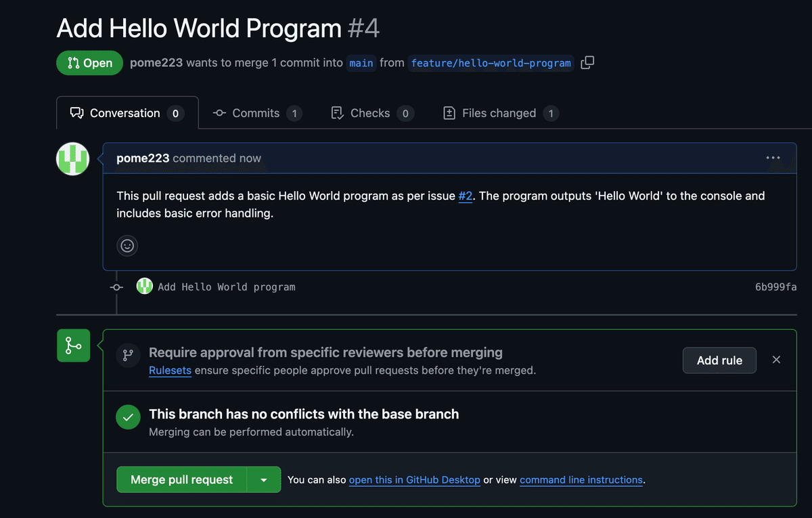The width and height of the screenshot is (812, 518).
Task: Open the Commits tab
Action: click(257, 113)
